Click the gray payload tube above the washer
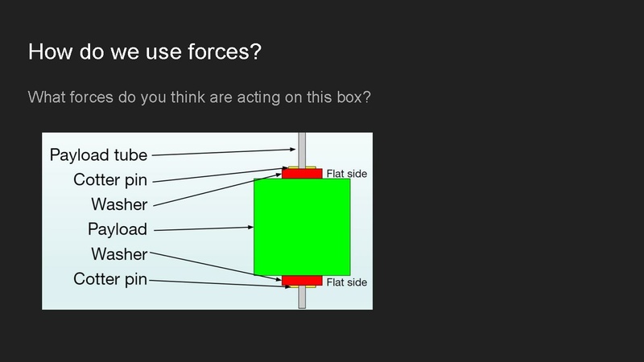This screenshot has width=644, height=362. pyautogui.click(x=302, y=149)
